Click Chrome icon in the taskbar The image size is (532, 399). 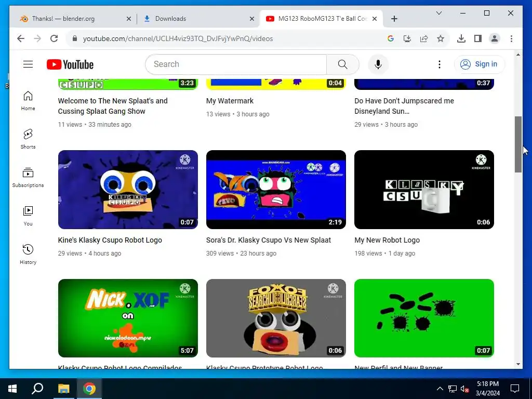click(x=89, y=389)
